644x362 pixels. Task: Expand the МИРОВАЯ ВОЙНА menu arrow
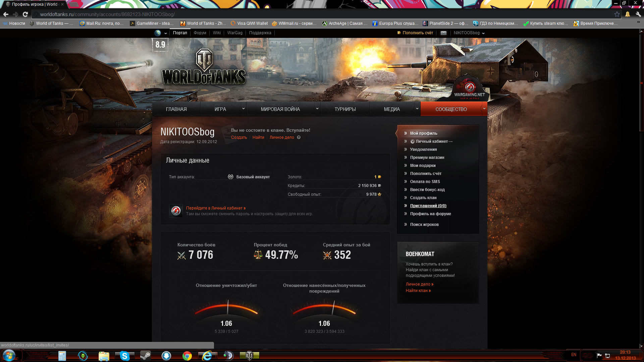(317, 109)
